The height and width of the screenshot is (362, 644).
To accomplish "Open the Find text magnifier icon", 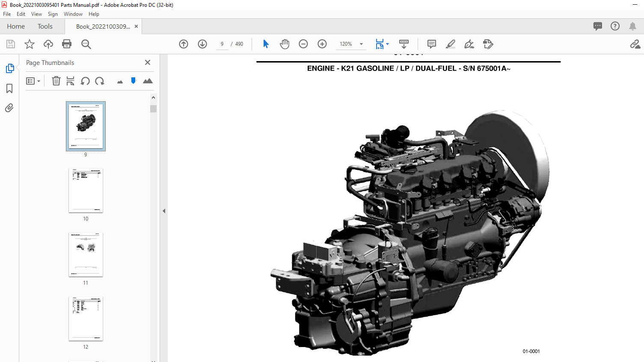I will [x=86, y=44].
